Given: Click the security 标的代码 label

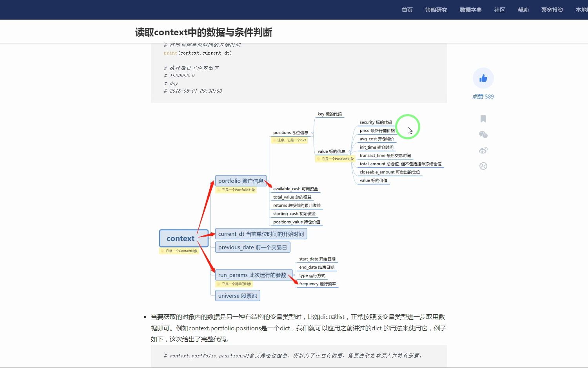Looking at the screenshot, I should [x=376, y=122].
